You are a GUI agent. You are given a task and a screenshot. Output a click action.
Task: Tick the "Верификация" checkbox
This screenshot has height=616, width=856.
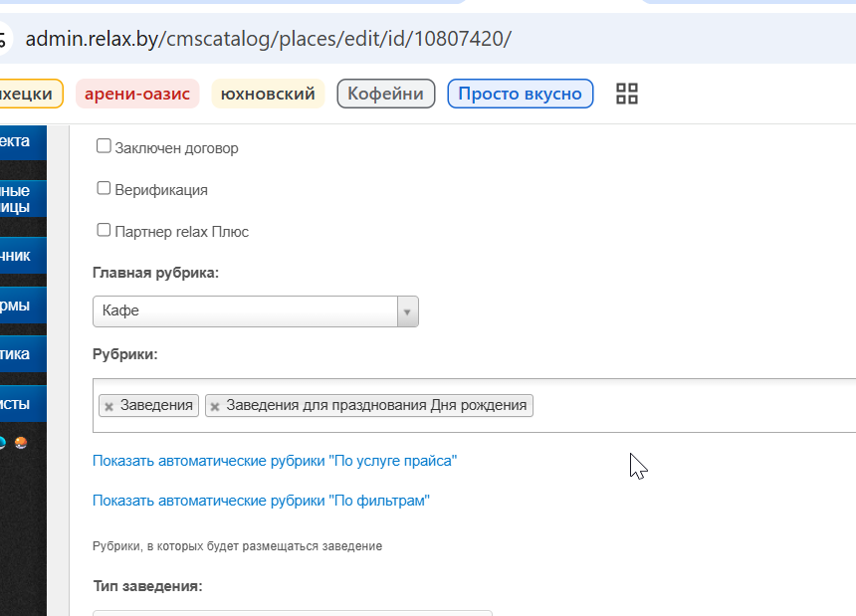tap(104, 188)
